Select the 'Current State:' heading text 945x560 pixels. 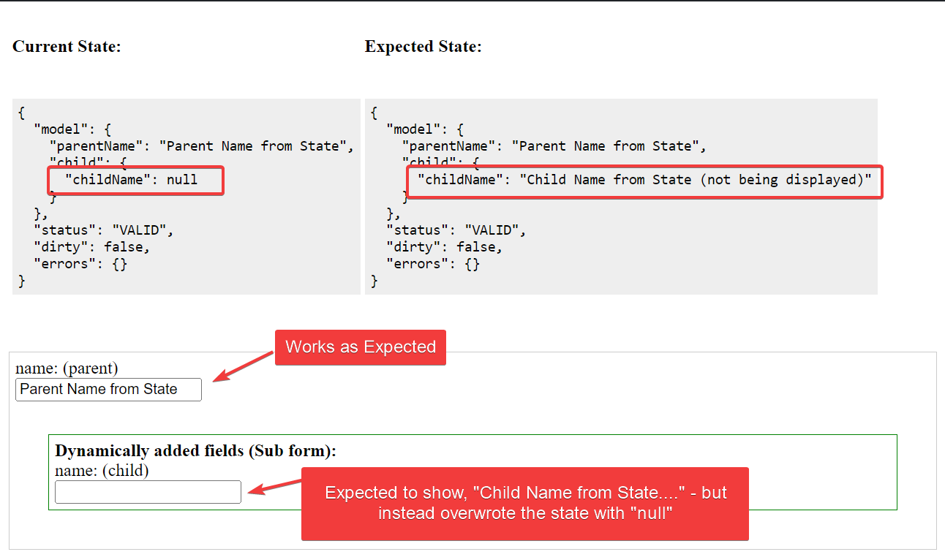point(67,47)
